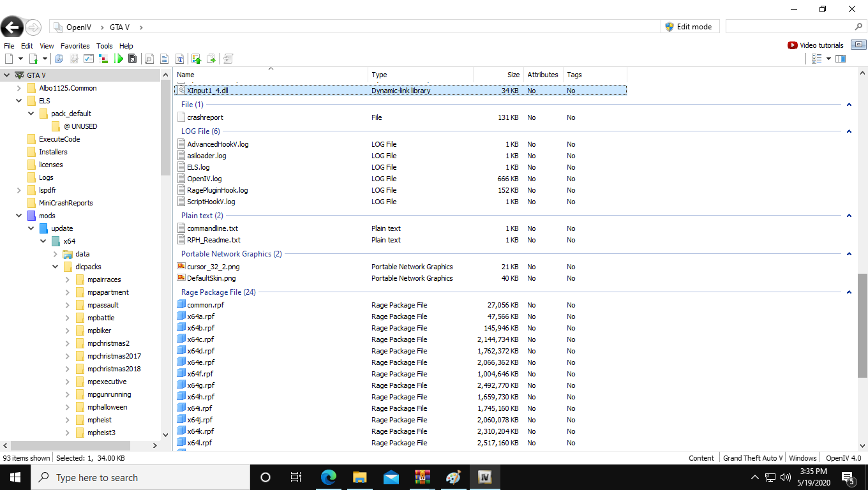
Task: Open the Tools menu
Action: (104, 46)
